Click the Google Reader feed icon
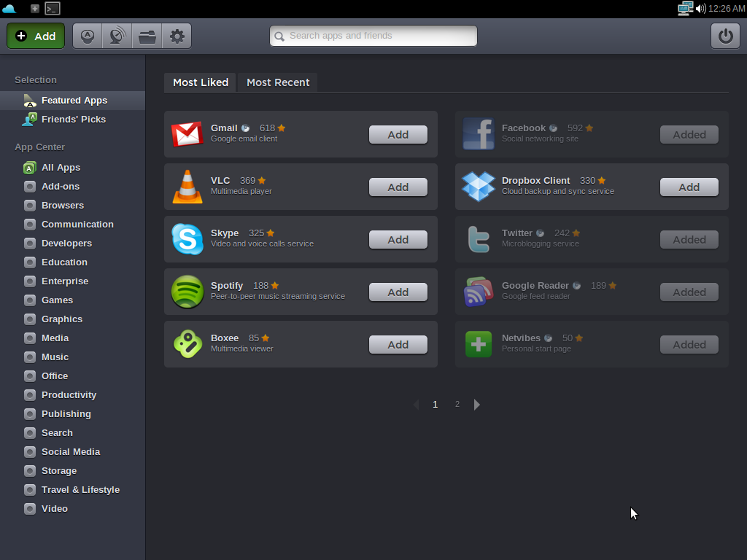 [479, 292]
